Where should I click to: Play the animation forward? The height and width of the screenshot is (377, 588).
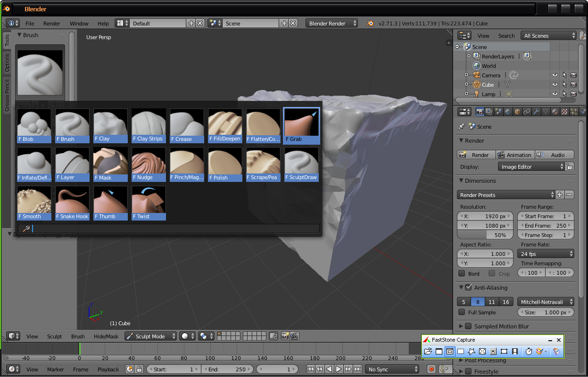tap(339, 369)
